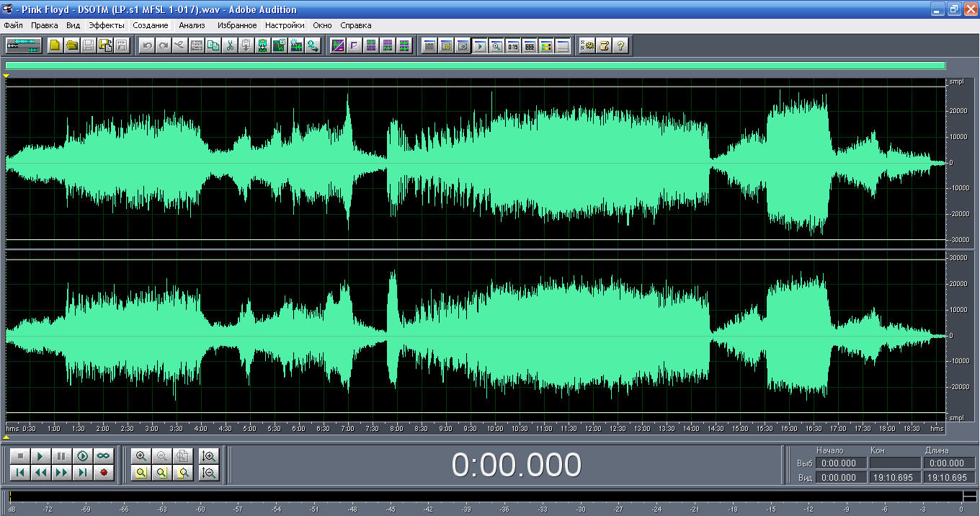Image resolution: width=980 pixels, height=516 pixels.
Task: Zoom out vertically with arrow magnifier
Action: [x=209, y=473]
